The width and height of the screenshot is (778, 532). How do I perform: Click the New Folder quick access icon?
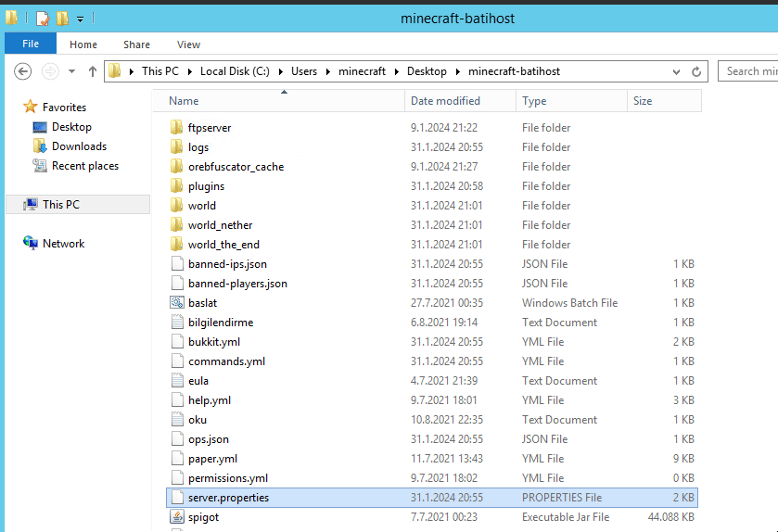pos(62,19)
